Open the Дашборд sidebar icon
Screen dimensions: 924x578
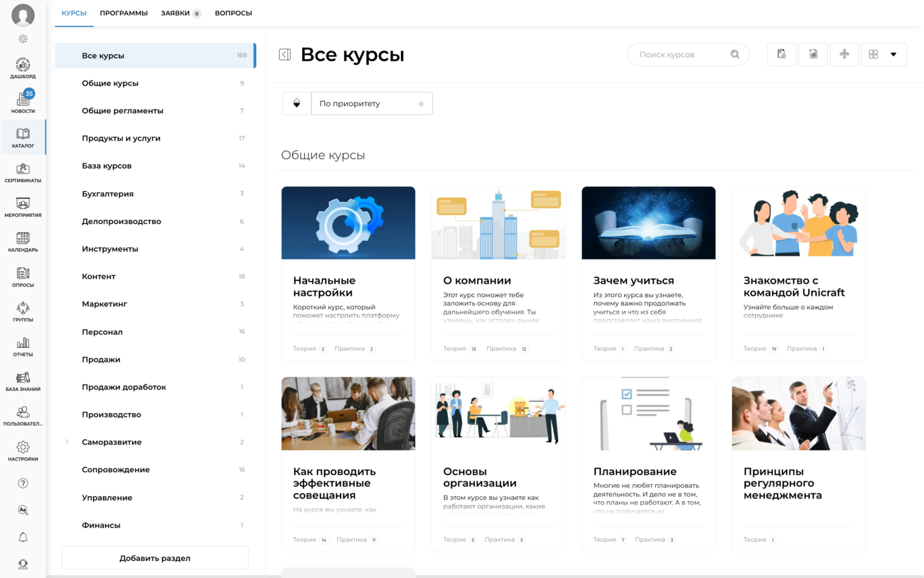point(23,68)
